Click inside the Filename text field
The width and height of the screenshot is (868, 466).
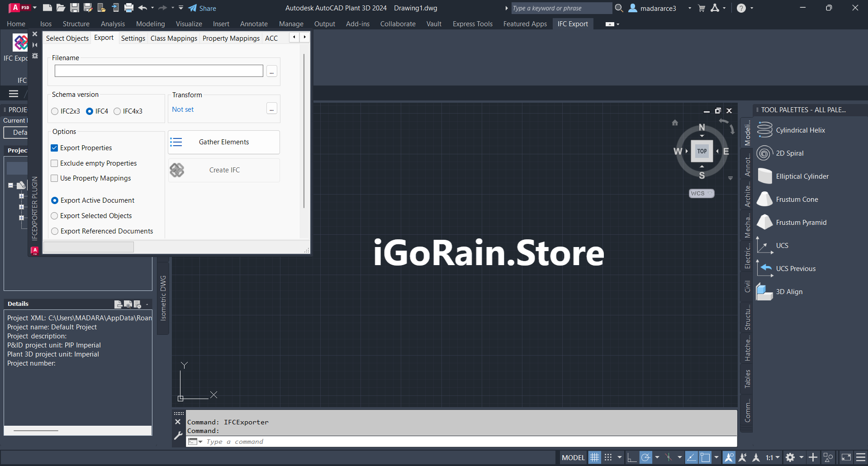[159, 71]
